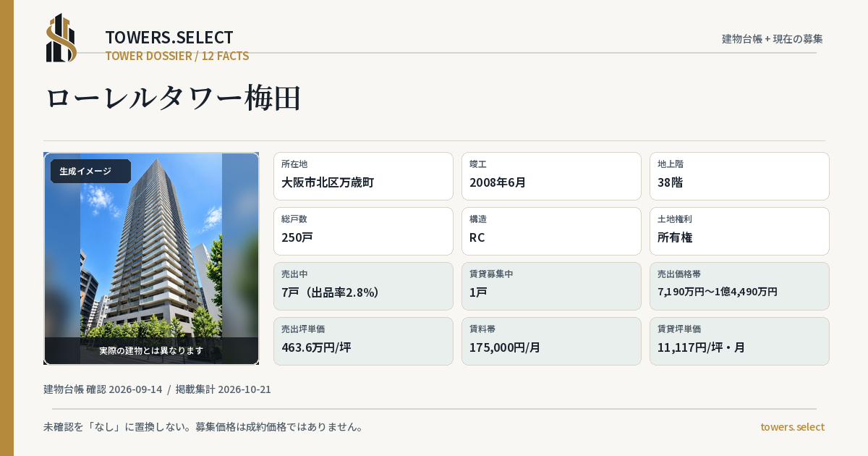
Task: Click the sale unit price 463.6万円/坪
Action: pos(316,347)
